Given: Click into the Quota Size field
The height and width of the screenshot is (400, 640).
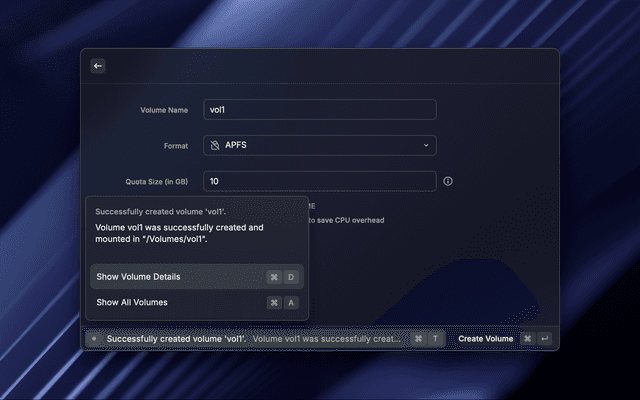Looking at the screenshot, I should click(319, 181).
